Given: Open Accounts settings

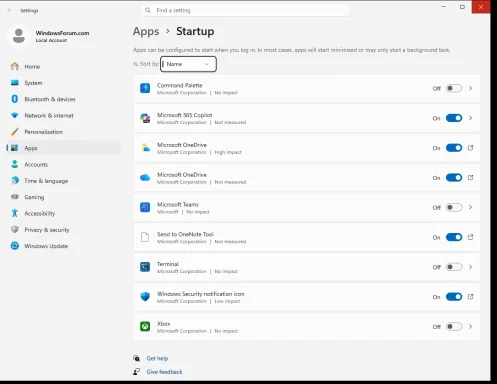Looking at the screenshot, I should [x=63, y=164].
